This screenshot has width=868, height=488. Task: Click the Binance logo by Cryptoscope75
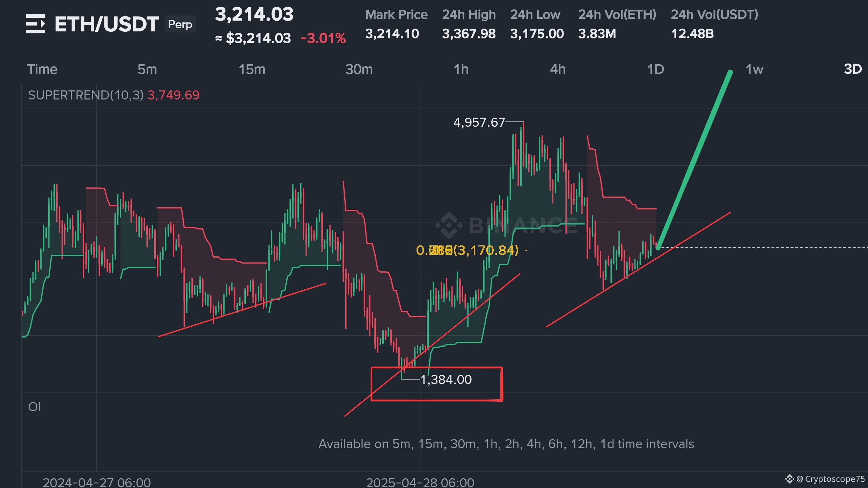coord(789,479)
